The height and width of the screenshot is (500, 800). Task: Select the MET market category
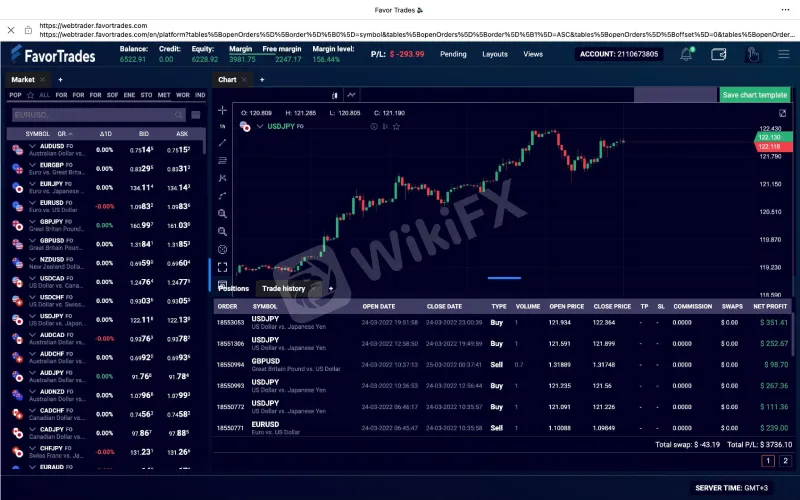[164, 95]
